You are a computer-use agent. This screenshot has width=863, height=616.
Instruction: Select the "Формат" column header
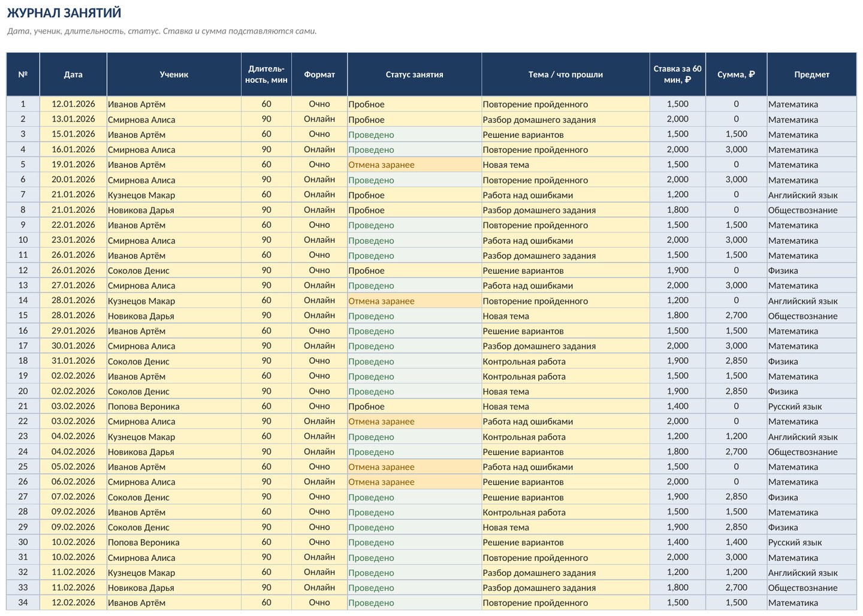tap(319, 74)
